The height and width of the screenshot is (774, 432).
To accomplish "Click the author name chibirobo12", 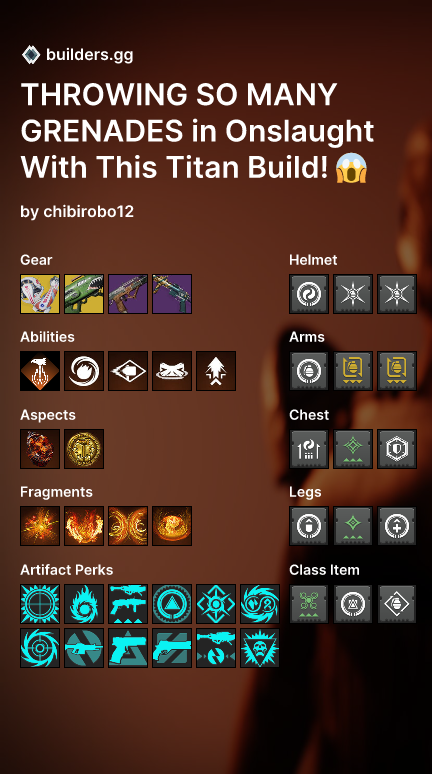I will pos(88,212).
